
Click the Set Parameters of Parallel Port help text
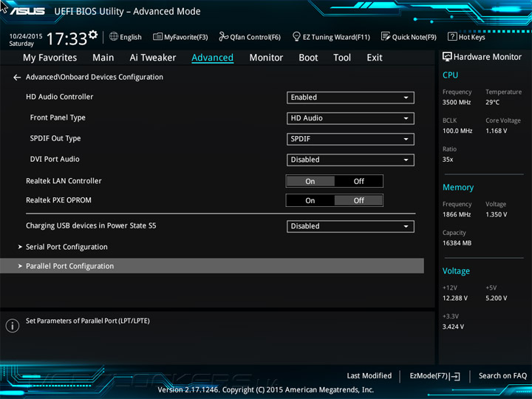[x=87, y=321]
